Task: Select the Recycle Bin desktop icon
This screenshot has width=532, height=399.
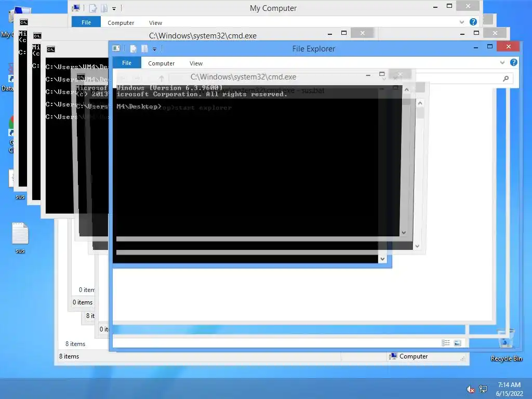Action: 506,345
